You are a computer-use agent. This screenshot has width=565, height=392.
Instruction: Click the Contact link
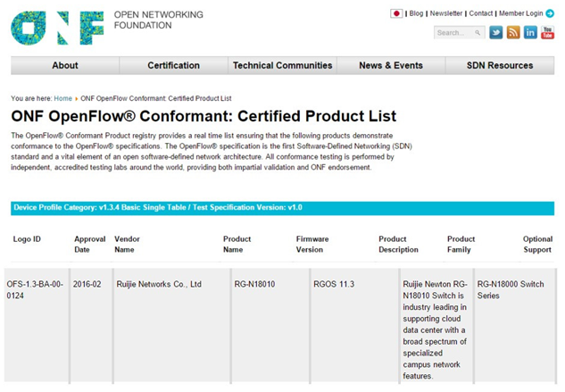pyautogui.click(x=481, y=13)
